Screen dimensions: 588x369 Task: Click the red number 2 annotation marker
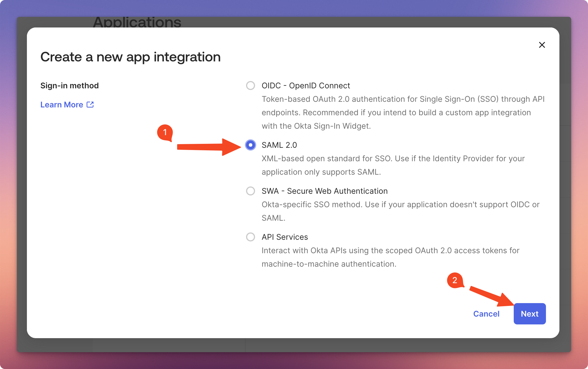pyautogui.click(x=455, y=280)
